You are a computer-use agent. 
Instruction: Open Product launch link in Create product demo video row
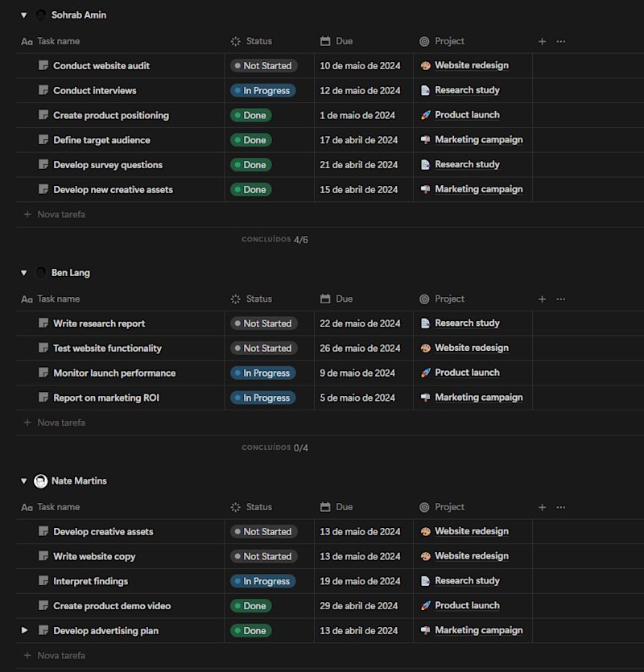[467, 605]
